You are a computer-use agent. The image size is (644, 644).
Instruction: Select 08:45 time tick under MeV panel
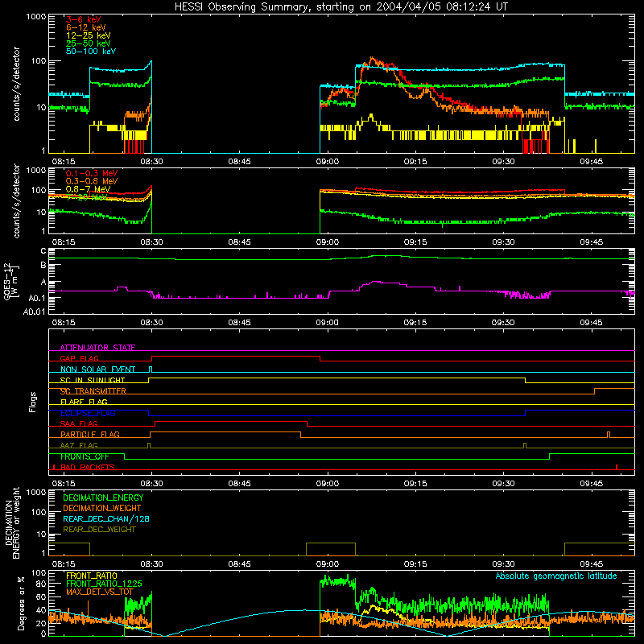click(239, 242)
